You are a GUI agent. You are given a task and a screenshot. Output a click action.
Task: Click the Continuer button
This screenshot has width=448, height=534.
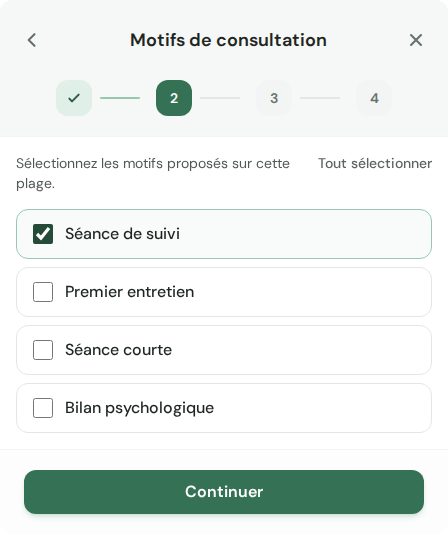[x=224, y=492]
